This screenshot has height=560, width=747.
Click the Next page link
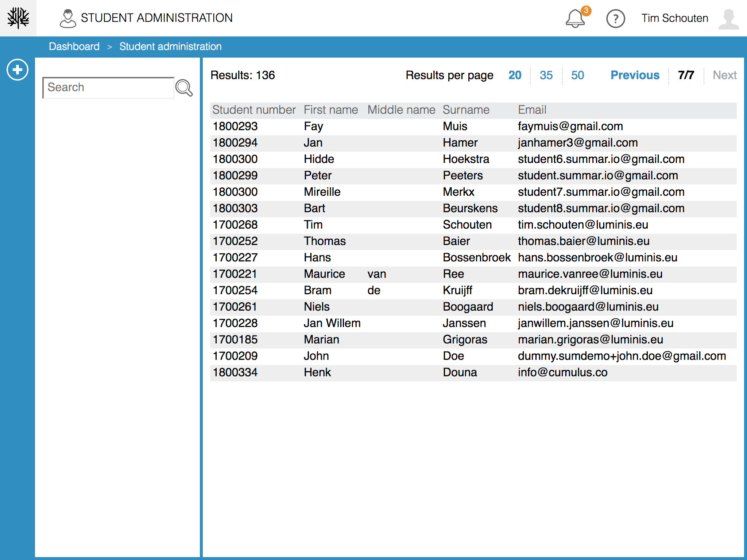pos(724,75)
